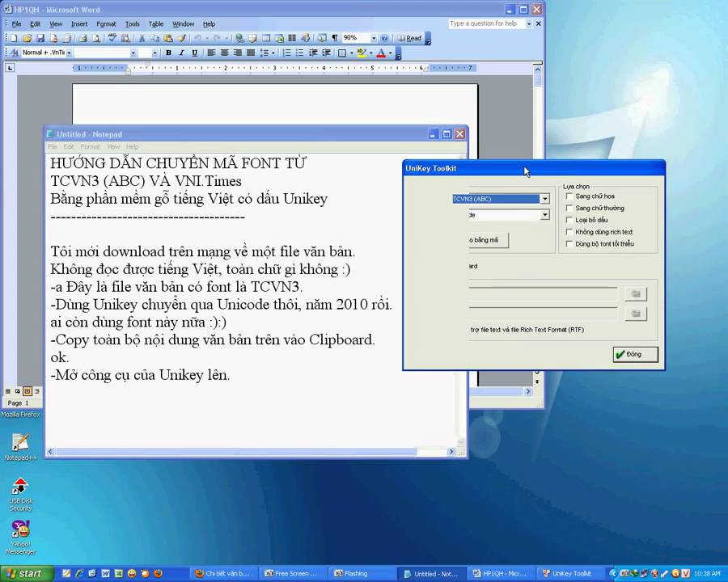This screenshot has height=582, width=728.
Task: Browse output file with second folder icon
Action: pos(636,314)
